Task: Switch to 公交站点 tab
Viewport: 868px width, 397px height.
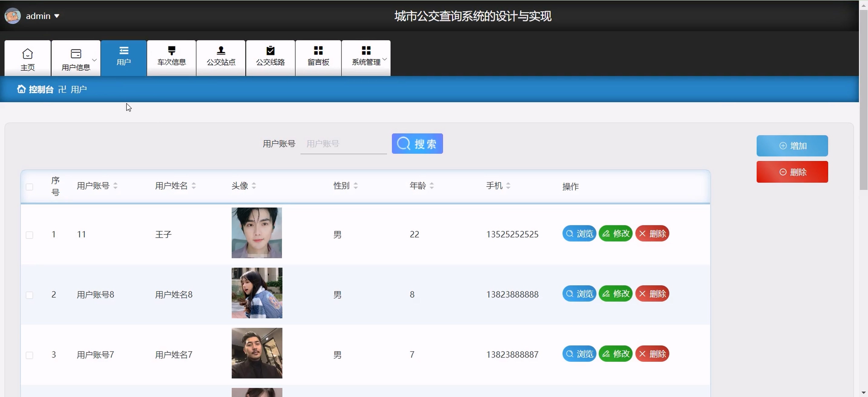Action: pos(221,58)
